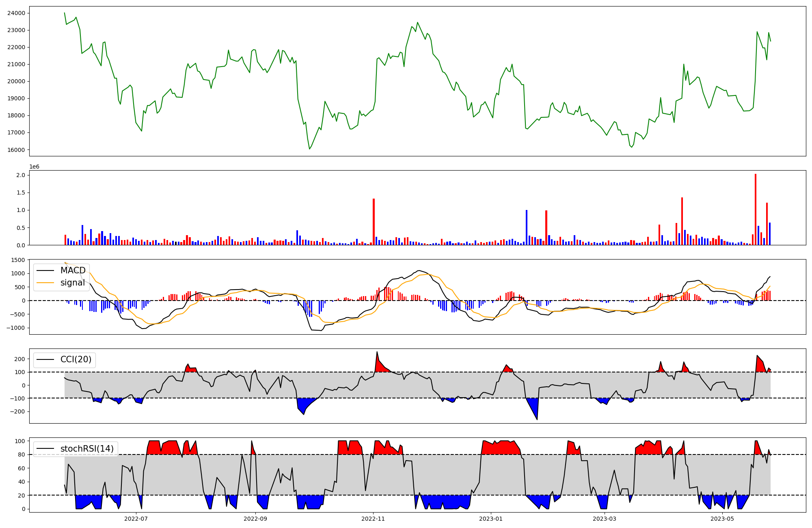Click the 2.0 volume axis tick label
This screenshot has height=528, width=812.
21,175
